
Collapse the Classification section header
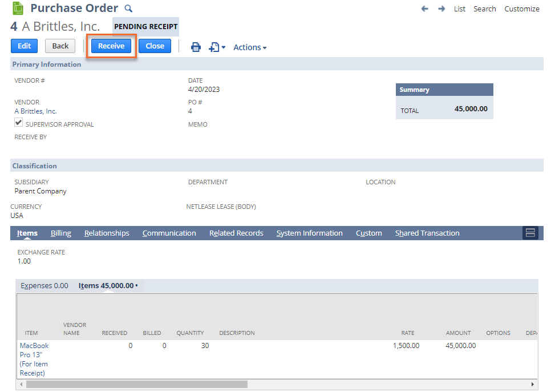pos(35,166)
